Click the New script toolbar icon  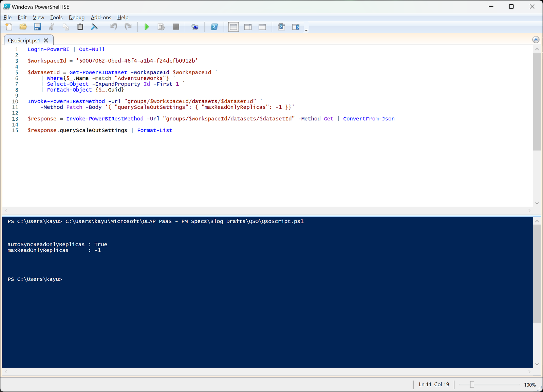coord(9,27)
